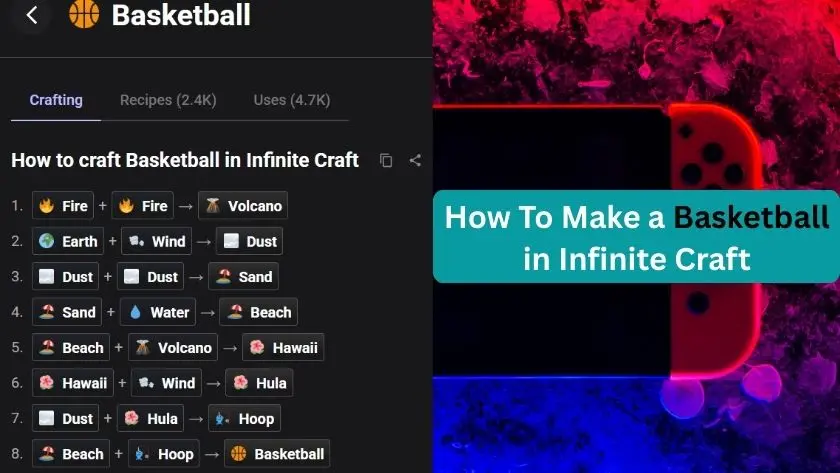840x473 pixels.
Task: Click the Sand chip in step 4
Action: pyautogui.click(x=67, y=312)
